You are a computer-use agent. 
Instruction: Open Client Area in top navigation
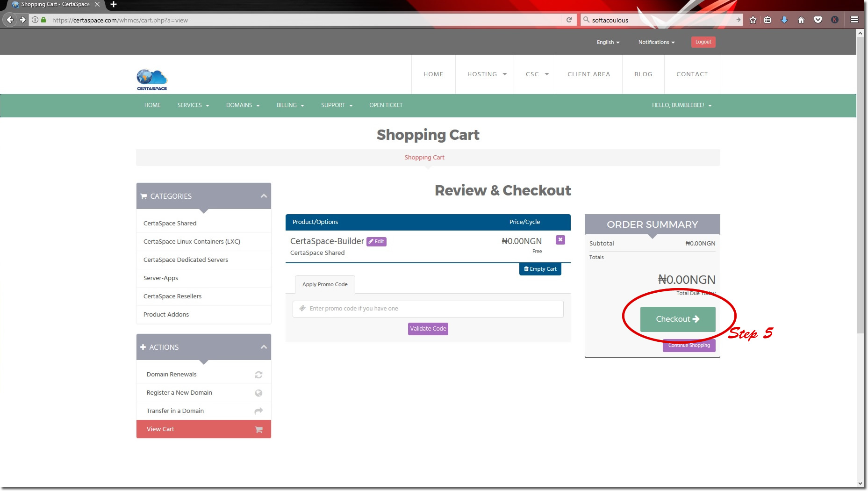[x=589, y=74]
